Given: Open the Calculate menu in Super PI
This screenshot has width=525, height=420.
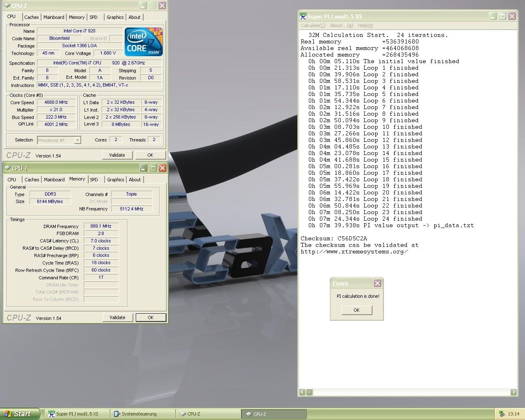Looking at the screenshot, I should click(x=313, y=25).
